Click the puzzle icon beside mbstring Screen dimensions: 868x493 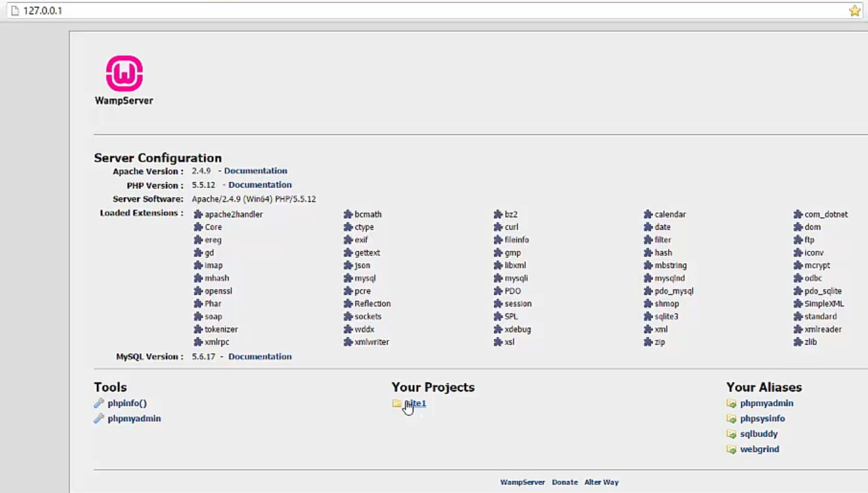648,266
